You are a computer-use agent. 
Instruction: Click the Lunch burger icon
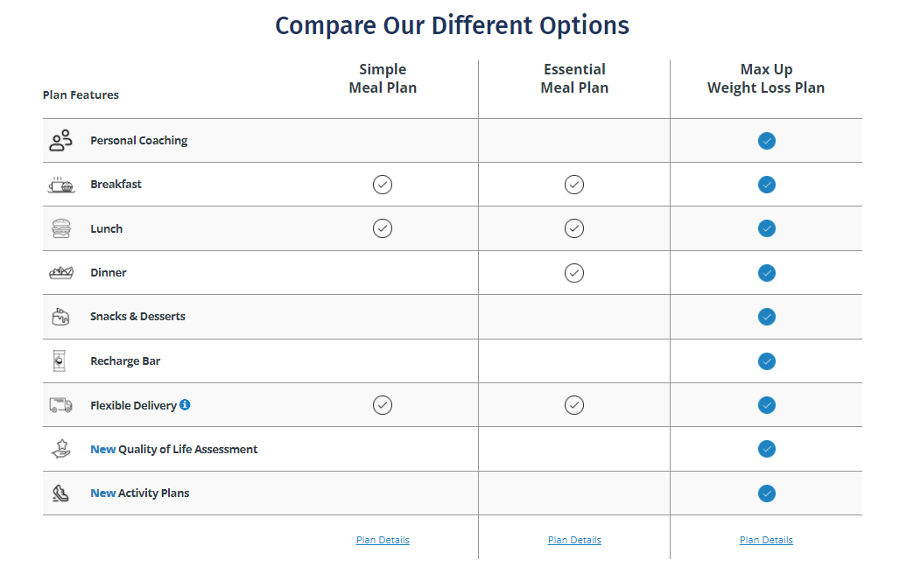60,229
